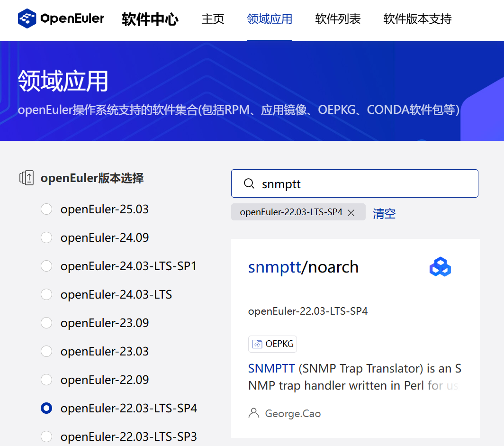Click 清空 to clear filters
Viewport: 504px width, 446px height.
point(384,213)
